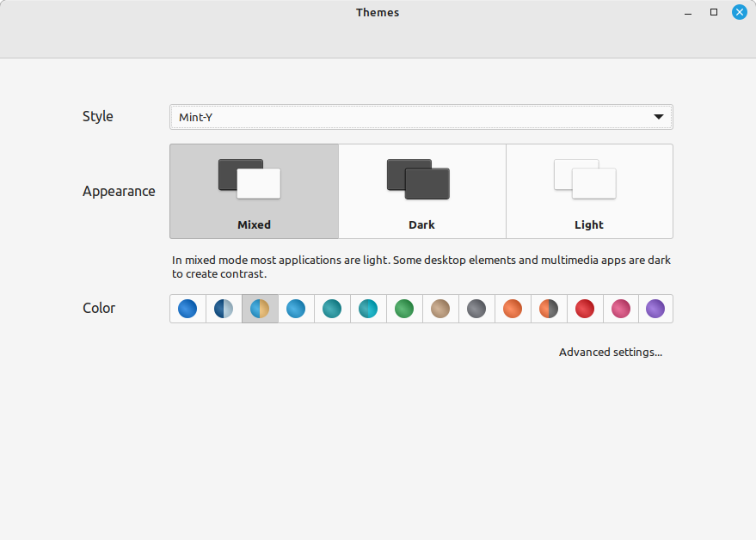756x540 pixels.
Task: Click the Mint-Y style field
Action: (421, 117)
